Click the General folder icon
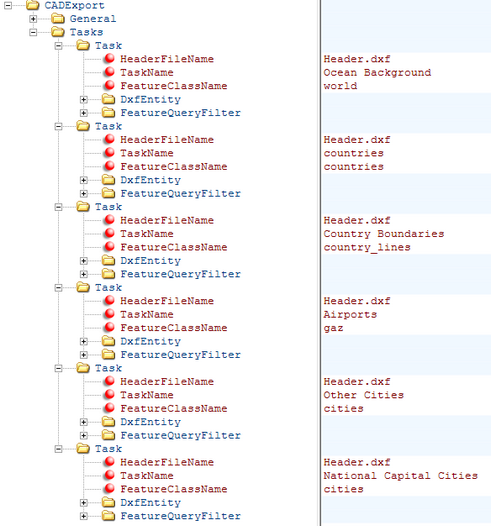 [x=58, y=18]
